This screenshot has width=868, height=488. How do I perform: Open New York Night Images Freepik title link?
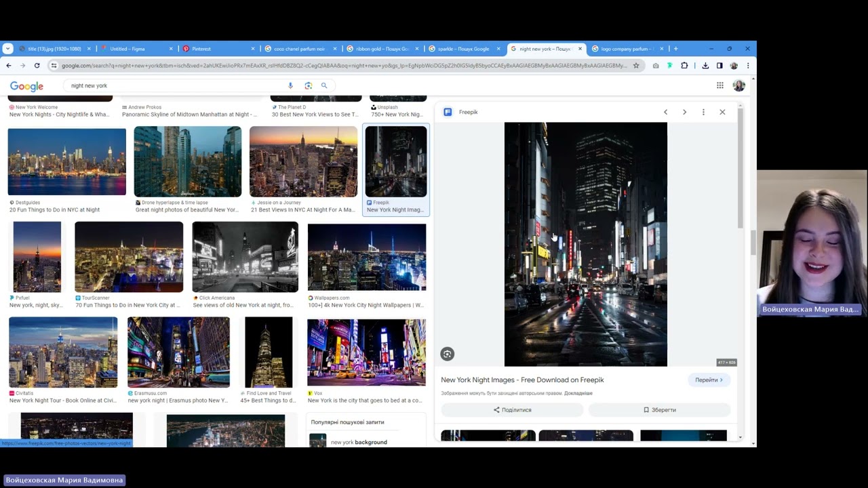point(522,380)
